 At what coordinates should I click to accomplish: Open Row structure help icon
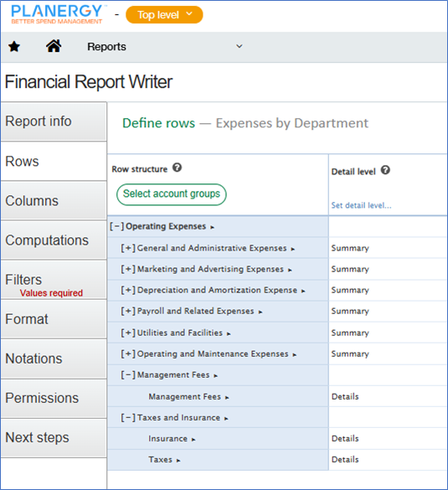pyautogui.click(x=178, y=168)
